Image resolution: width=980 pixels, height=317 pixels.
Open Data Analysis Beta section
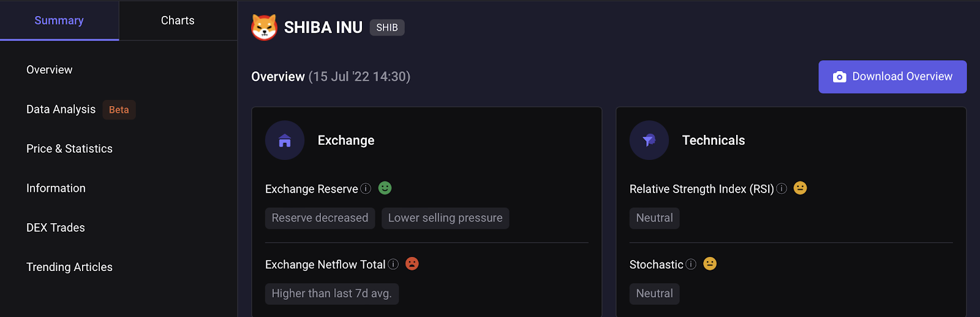click(x=81, y=110)
